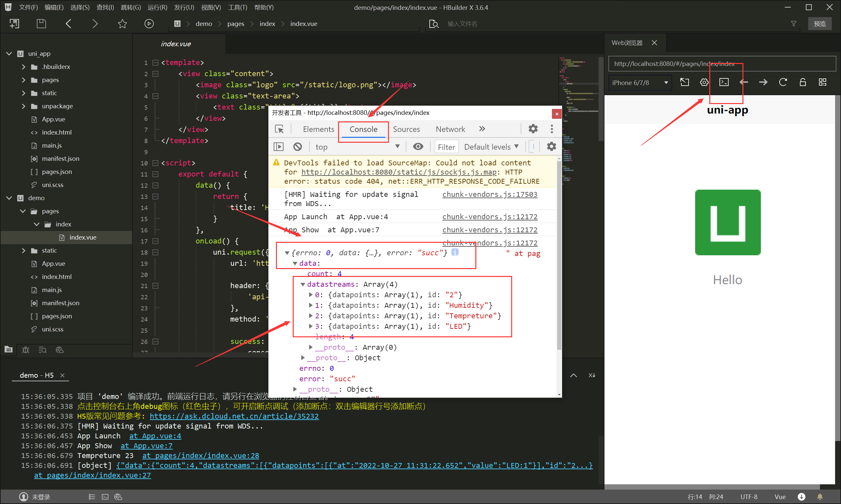This screenshot has height=504, width=841.
Task: Open the Default levels dropdown
Action: [491, 147]
